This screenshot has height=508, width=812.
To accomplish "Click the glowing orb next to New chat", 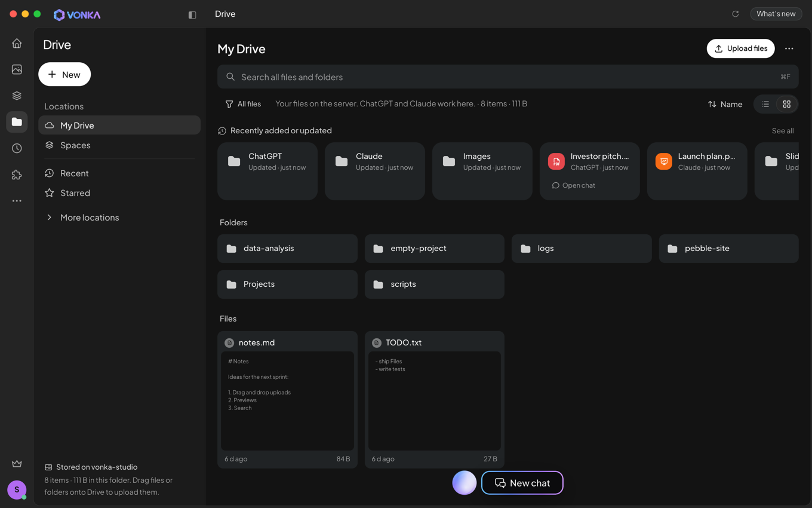I will [x=465, y=483].
